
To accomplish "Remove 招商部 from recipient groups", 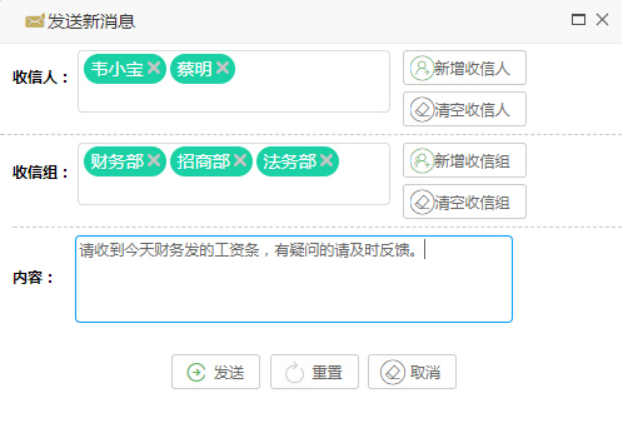I will coord(241,161).
